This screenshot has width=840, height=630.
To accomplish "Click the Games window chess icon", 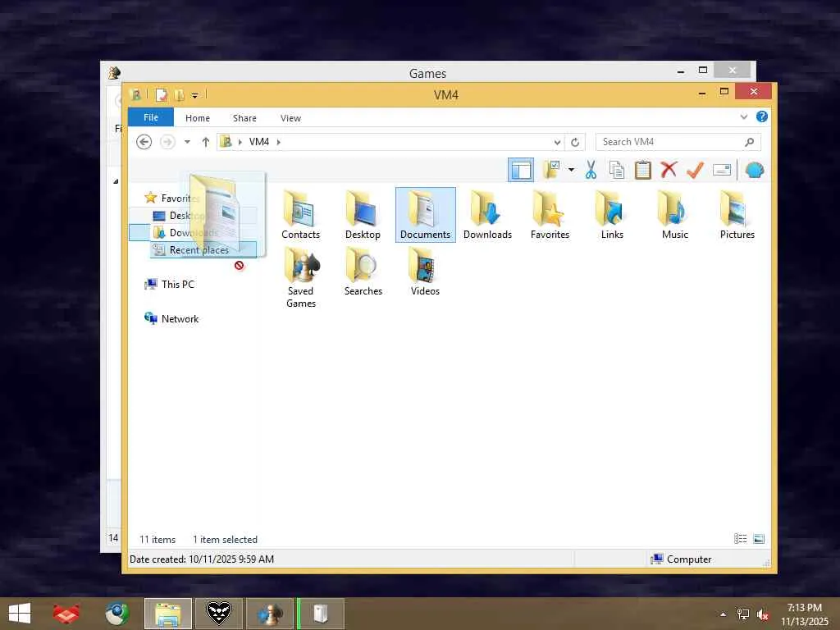I will pos(114,72).
